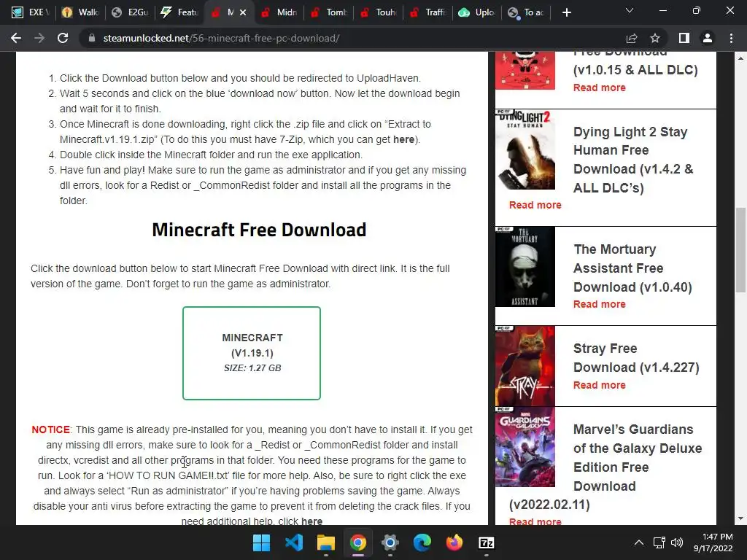747x560 pixels.
Task: Switch to the Midn tab
Action: click(279, 12)
